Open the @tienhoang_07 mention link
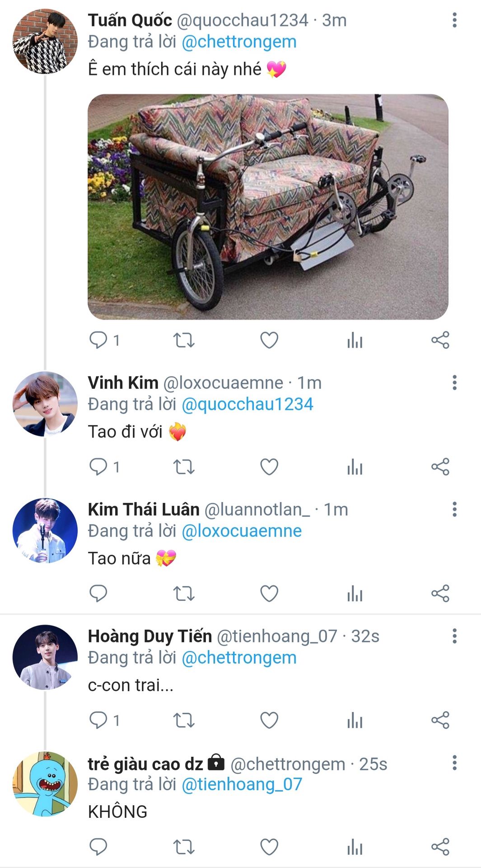Screen dimensions: 481x868 point(242,784)
